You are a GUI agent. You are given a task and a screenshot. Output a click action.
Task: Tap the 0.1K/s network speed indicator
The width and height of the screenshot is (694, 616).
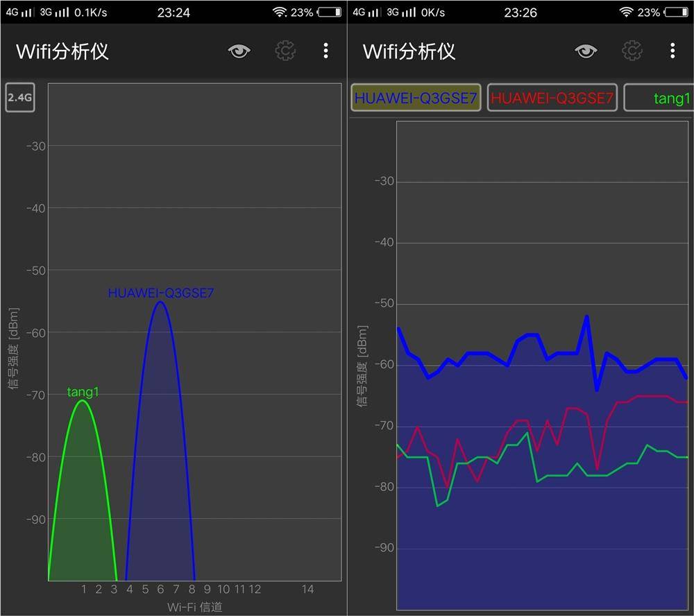coord(91,12)
